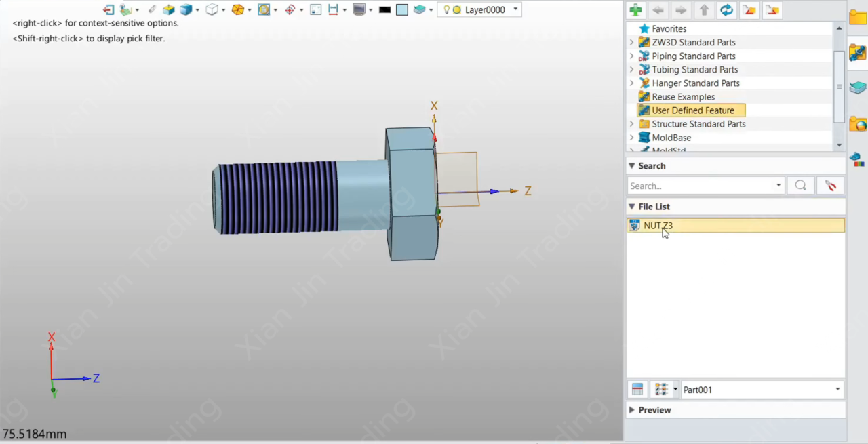Select Reuse Examples in library tree
This screenshot has width=868, height=444.
pos(683,97)
